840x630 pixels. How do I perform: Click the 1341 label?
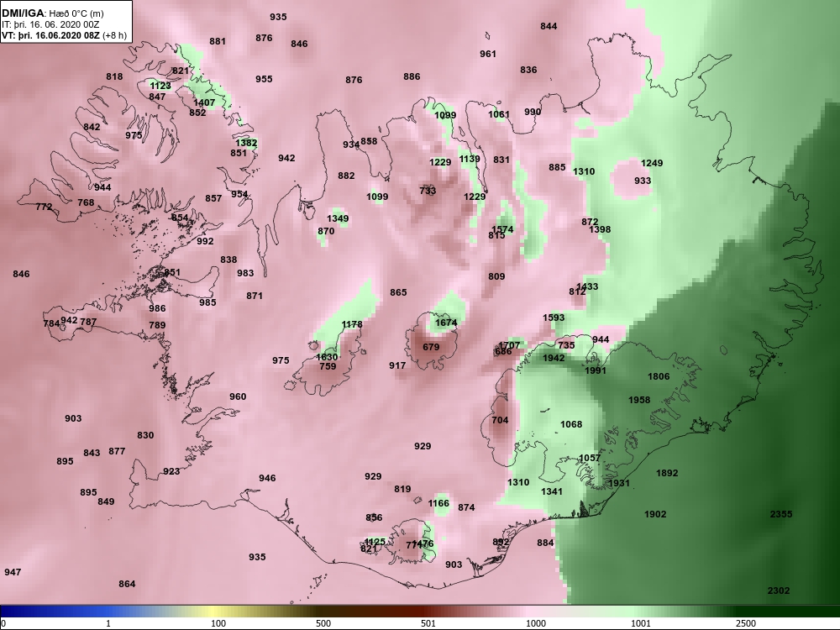pos(552,491)
